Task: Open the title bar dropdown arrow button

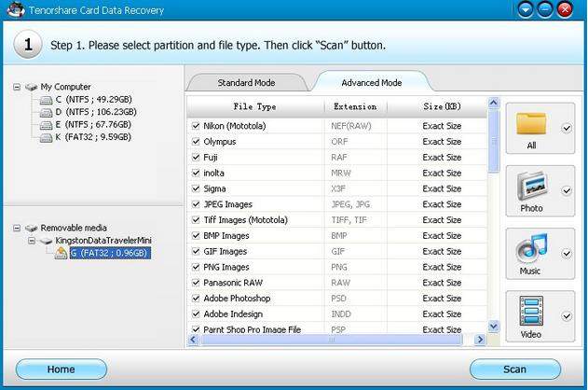Action: 527,10
